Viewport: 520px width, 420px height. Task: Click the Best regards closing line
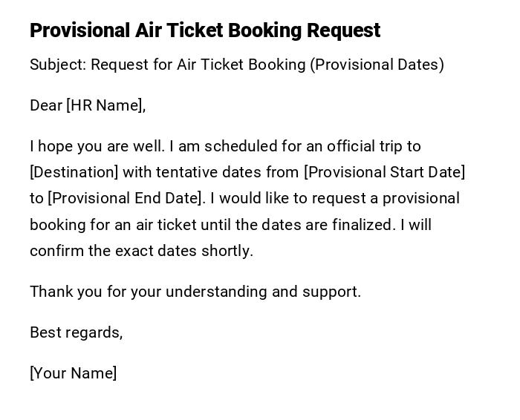[x=76, y=332]
